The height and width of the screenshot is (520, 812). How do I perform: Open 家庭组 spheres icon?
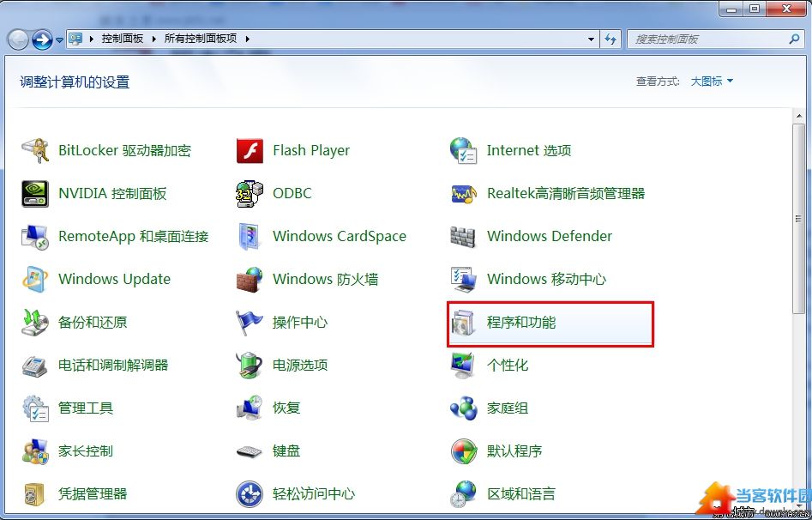coord(463,408)
